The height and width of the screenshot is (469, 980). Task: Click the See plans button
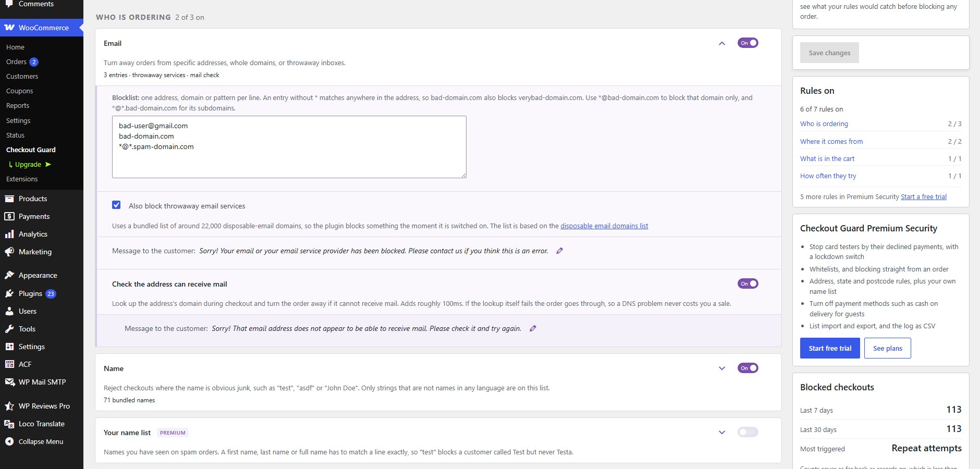click(x=888, y=348)
